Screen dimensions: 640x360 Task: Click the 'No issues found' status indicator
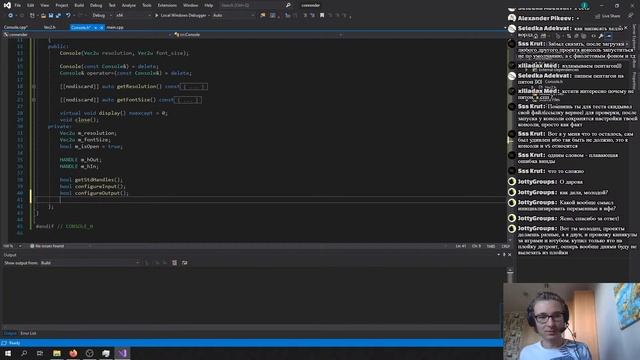(x=47, y=246)
